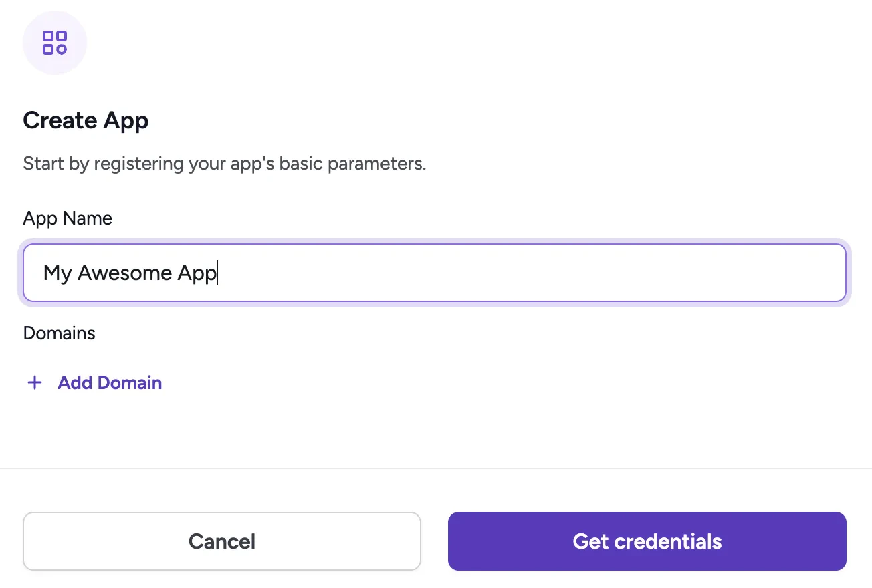
Task: Click the Create App heading
Action: (x=86, y=120)
